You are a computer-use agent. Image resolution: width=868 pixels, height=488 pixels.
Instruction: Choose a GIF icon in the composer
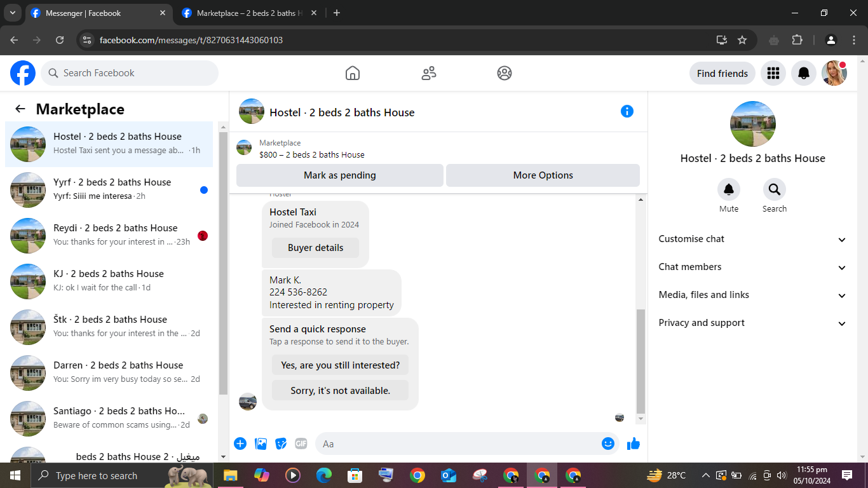[x=301, y=444]
